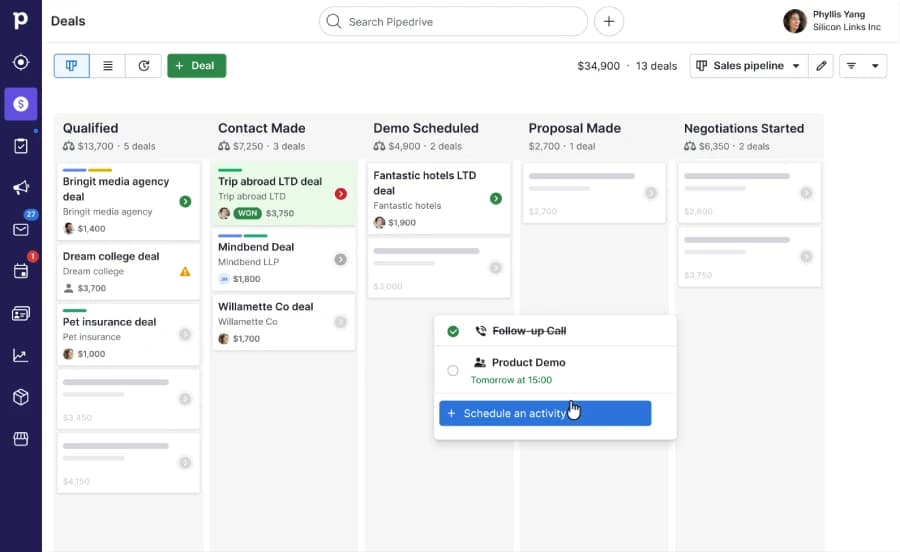Click WON badge on Trip abroad deal

pos(247,213)
